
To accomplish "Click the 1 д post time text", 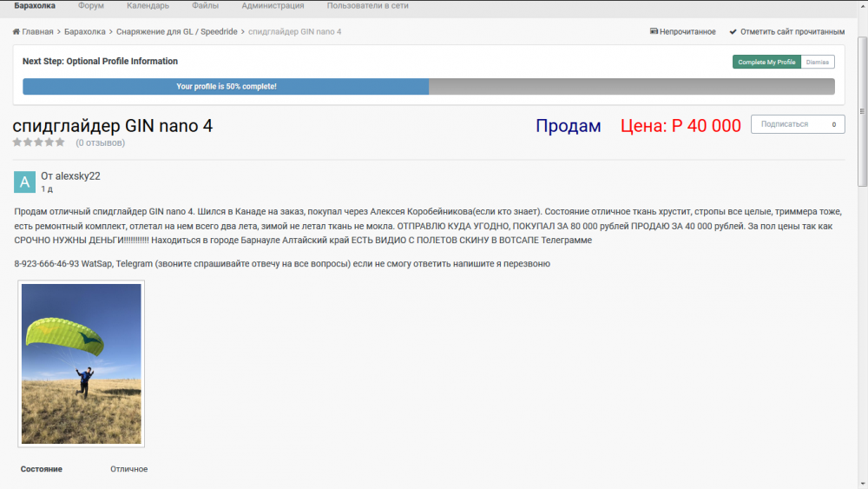I will tap(47, 188).
